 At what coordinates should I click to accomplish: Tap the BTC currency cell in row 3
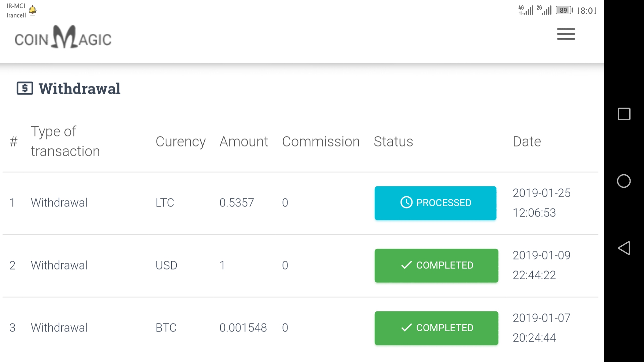(166, 327)
